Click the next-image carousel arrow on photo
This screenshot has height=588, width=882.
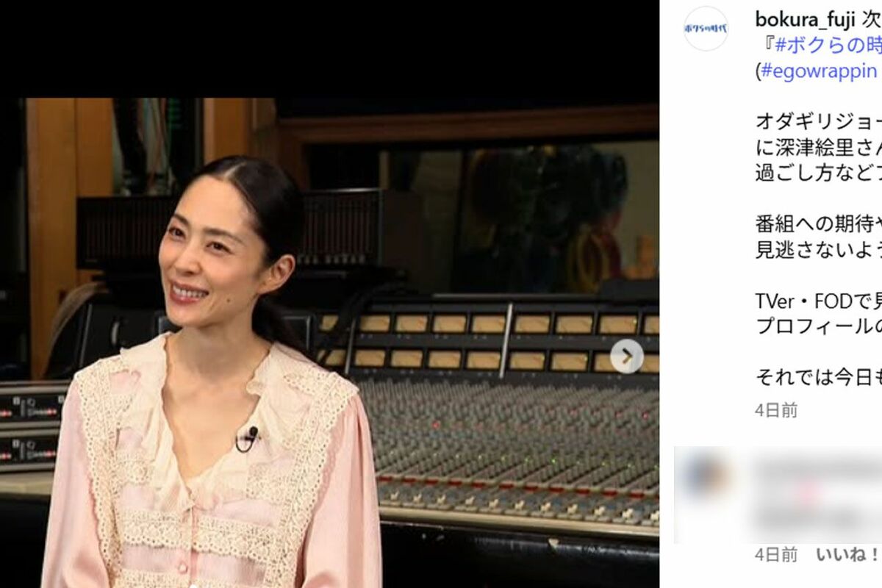pyautogui.click(x=627, y=356)
